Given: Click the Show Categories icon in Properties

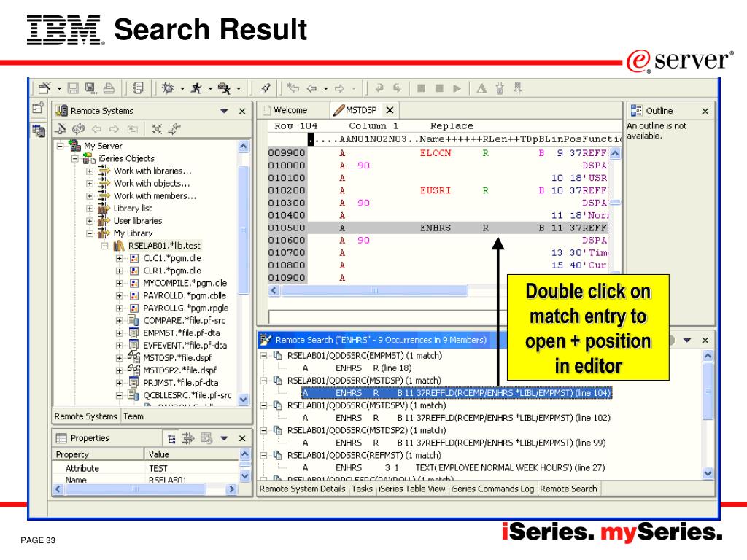Looking at the screenshot, I should point(171,438).
